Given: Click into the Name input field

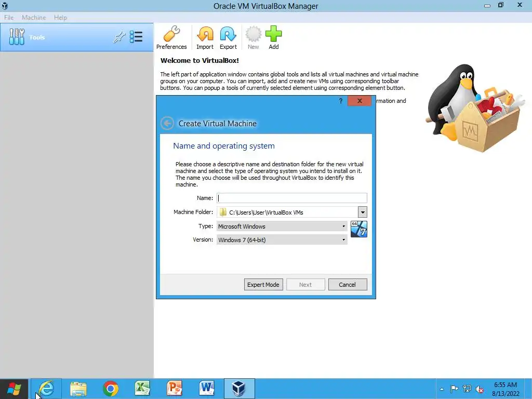Looking at the screenshot, I should (292, 198).
